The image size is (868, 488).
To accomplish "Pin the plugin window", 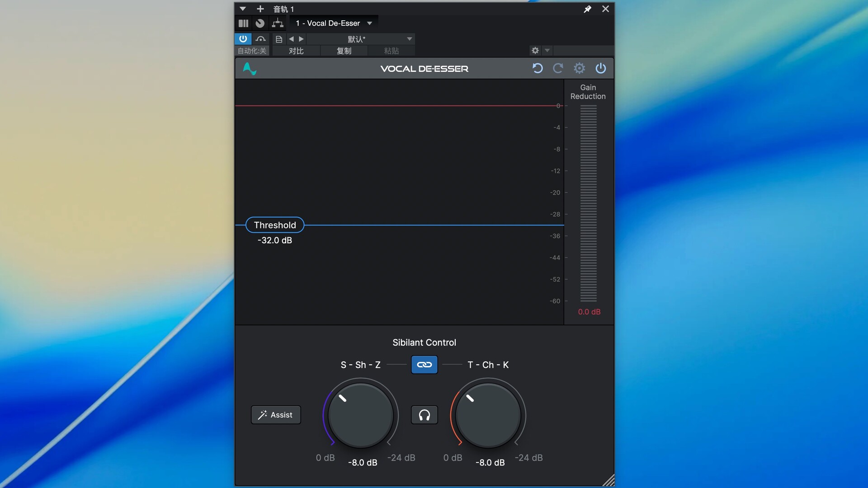I will [x=587, y=9].
